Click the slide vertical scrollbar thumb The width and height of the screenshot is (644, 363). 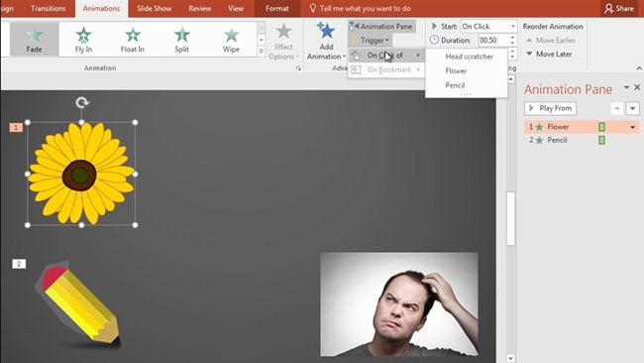(510, 218)
